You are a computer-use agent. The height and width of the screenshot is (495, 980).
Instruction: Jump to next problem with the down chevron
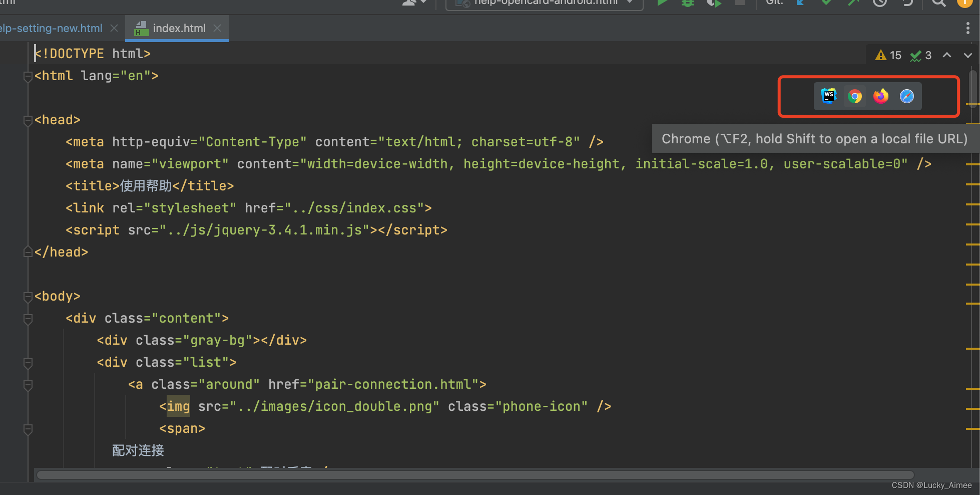pos(967,55)
